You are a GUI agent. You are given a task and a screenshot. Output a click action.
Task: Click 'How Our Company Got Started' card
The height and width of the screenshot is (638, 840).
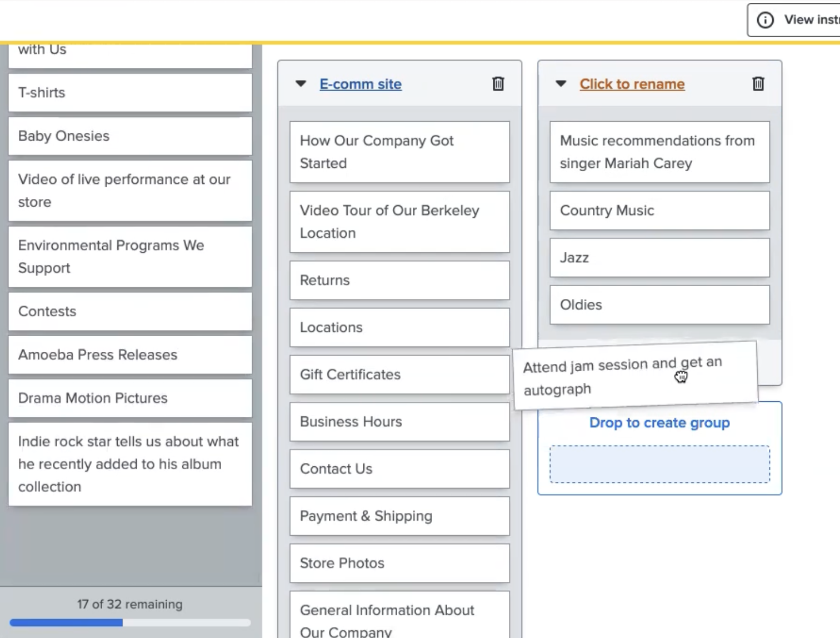(399, 152)
